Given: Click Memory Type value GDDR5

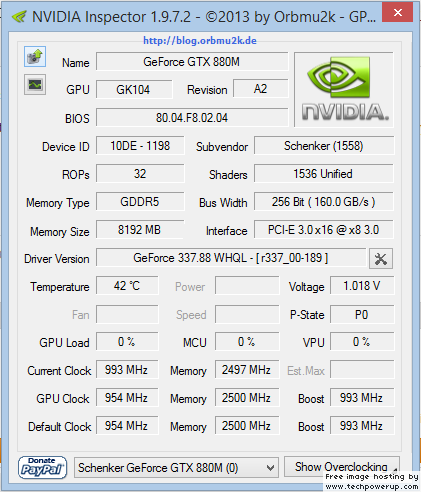Looking at the screenshot, I should pos(140,202).
